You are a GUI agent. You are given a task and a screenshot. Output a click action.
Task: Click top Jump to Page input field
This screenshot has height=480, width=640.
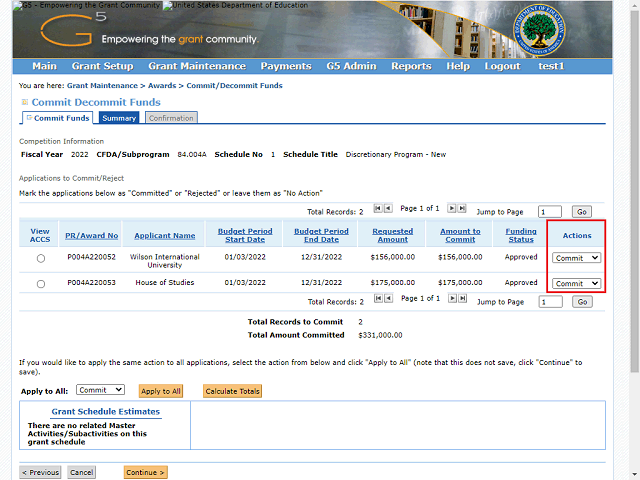pos(550,212)
